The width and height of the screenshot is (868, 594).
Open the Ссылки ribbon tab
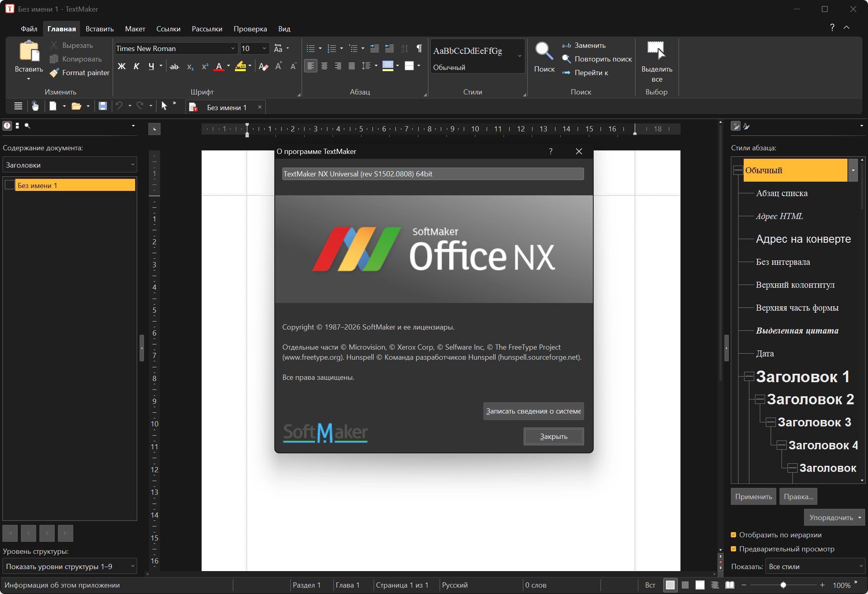pyautogui.click(x=168, y=29)
